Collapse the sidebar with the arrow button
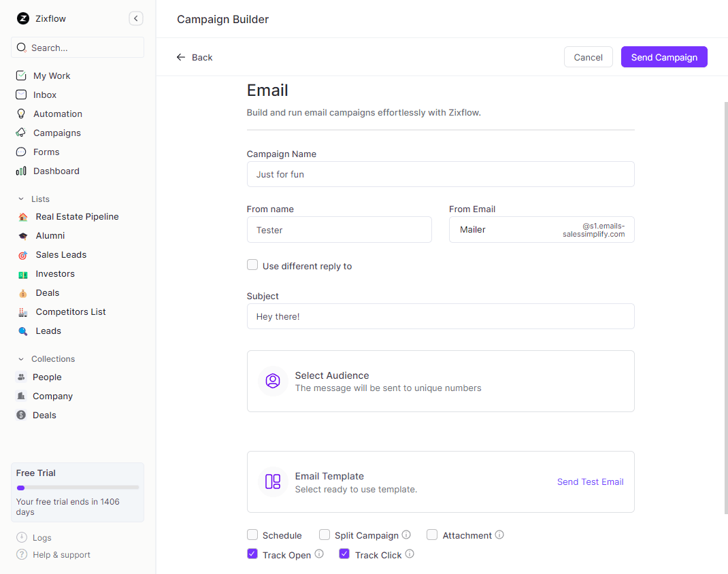The image size is (728, 574). (135, 18)
